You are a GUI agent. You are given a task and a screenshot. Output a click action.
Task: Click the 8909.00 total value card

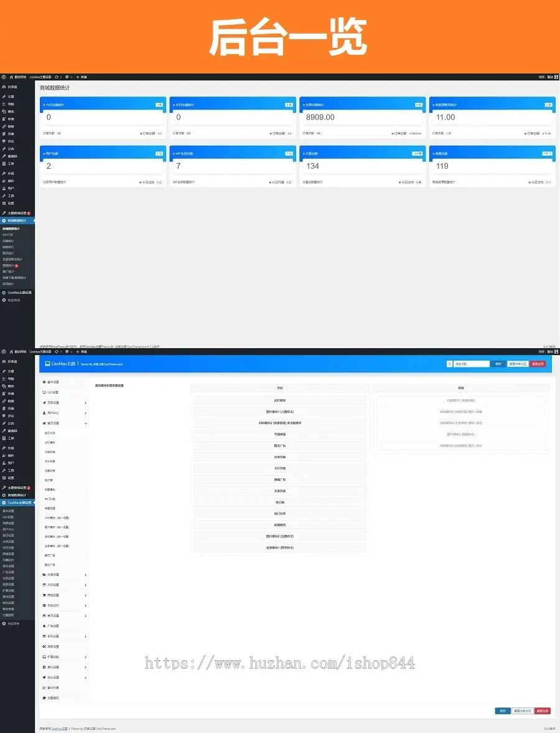pos(362,117)
